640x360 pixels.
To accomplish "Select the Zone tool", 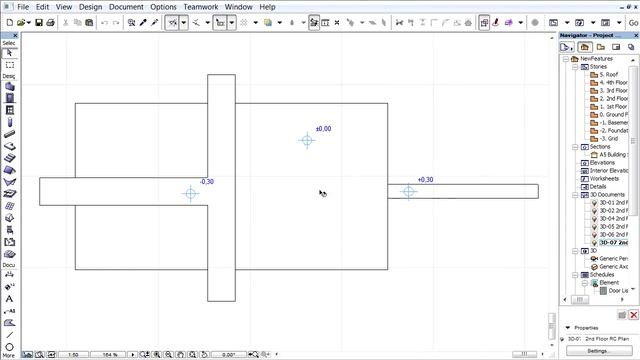I will (x=9, y=242).
